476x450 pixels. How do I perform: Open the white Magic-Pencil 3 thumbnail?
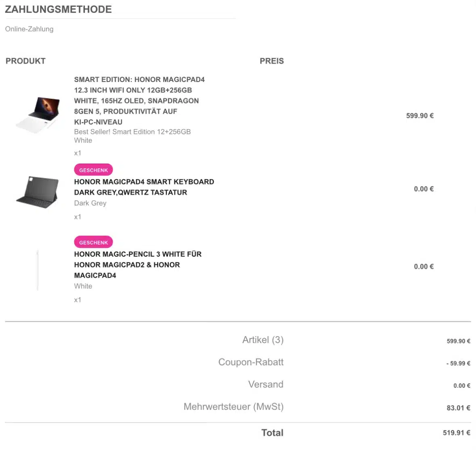pyautogui.click(x=38, y=270)
